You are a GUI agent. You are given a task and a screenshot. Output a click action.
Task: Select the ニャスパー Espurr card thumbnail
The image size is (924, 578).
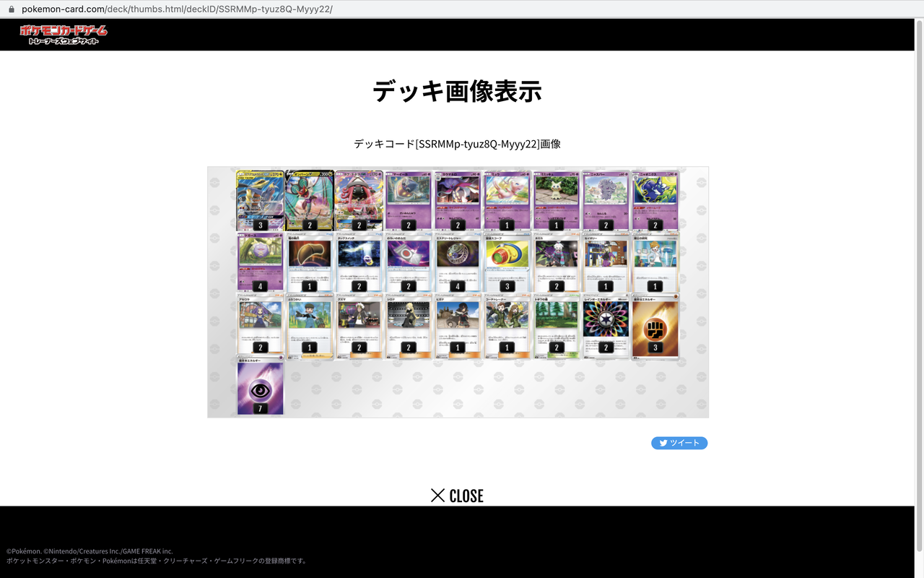click(605, 200)
